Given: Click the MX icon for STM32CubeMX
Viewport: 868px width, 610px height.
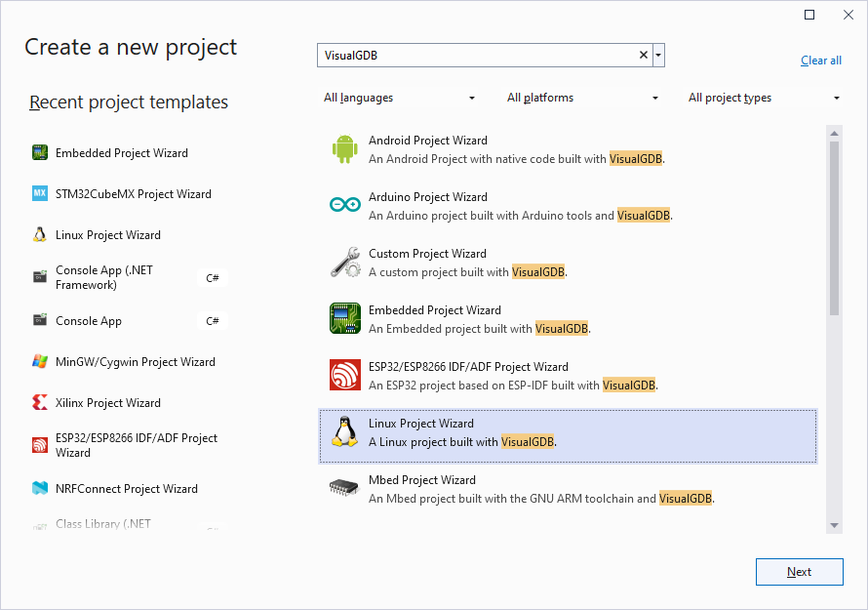Looking at the screenshot, I should tap(40, 193).
